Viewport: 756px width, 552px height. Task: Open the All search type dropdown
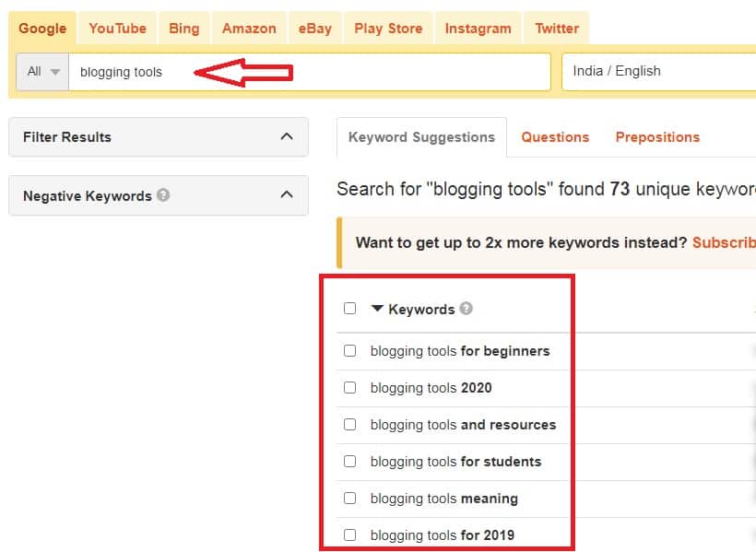43,72
